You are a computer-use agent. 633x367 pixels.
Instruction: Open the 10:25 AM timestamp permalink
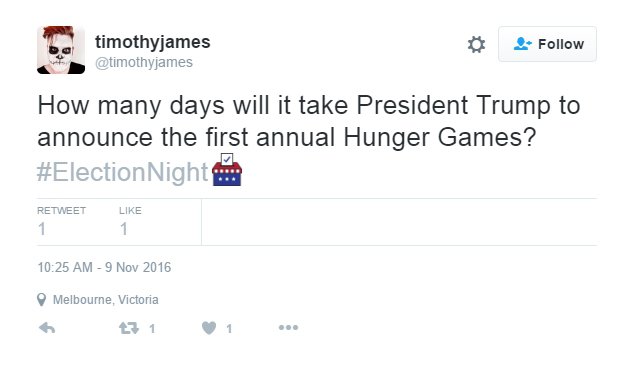pyautogui.click(x=104, y=267)
